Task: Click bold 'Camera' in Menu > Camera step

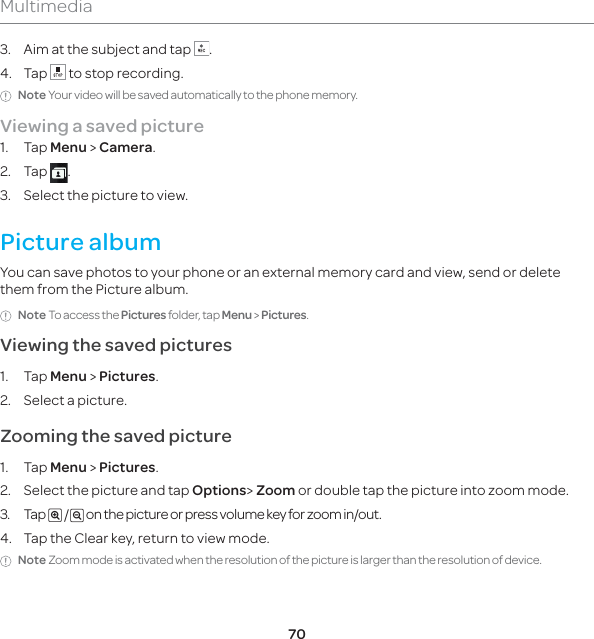Action: 126,147
